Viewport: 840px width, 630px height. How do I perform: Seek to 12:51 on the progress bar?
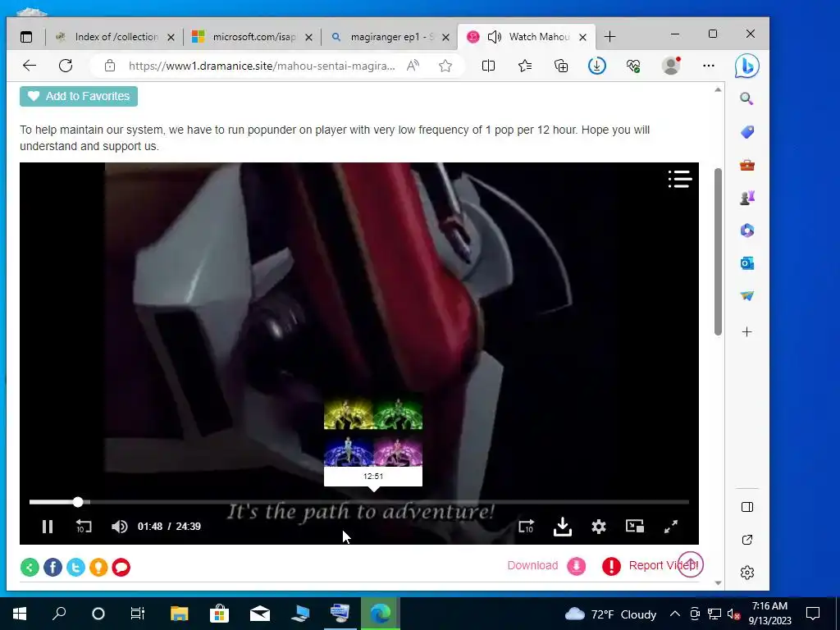[x=373, y=502]
